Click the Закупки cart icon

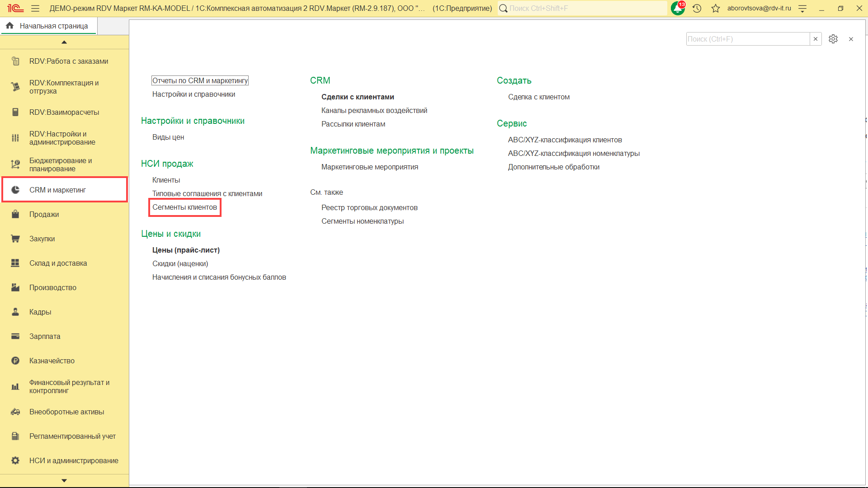point(15,239)
